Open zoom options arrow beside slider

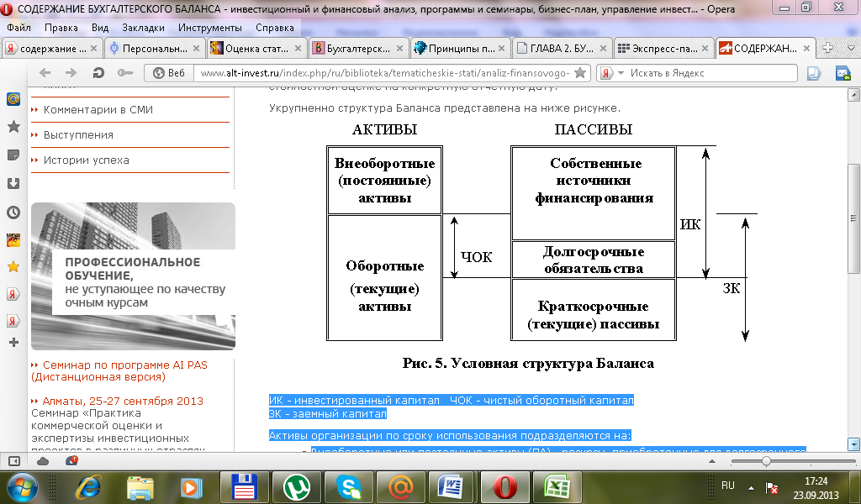[712, 461]
